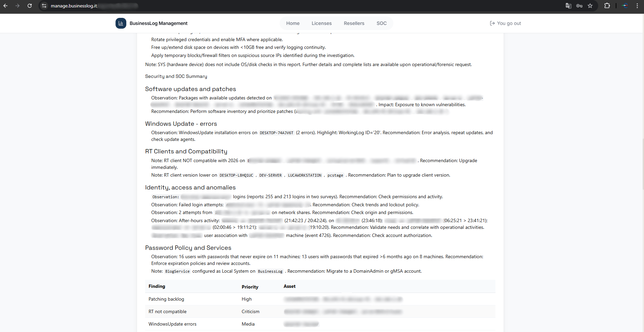644x332 pixels.
Task: Open the extensions puzzle icon
Action: (x=607, y=6)
